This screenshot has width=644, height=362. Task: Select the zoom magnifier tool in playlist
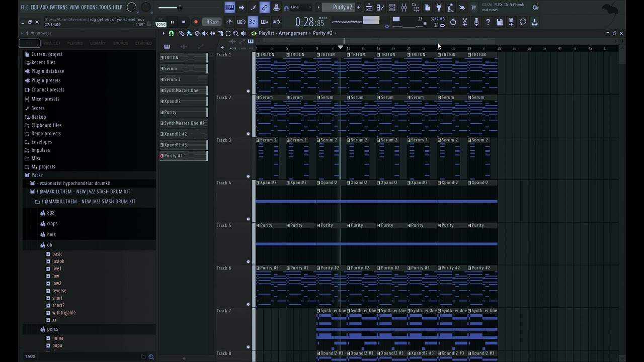235,33
